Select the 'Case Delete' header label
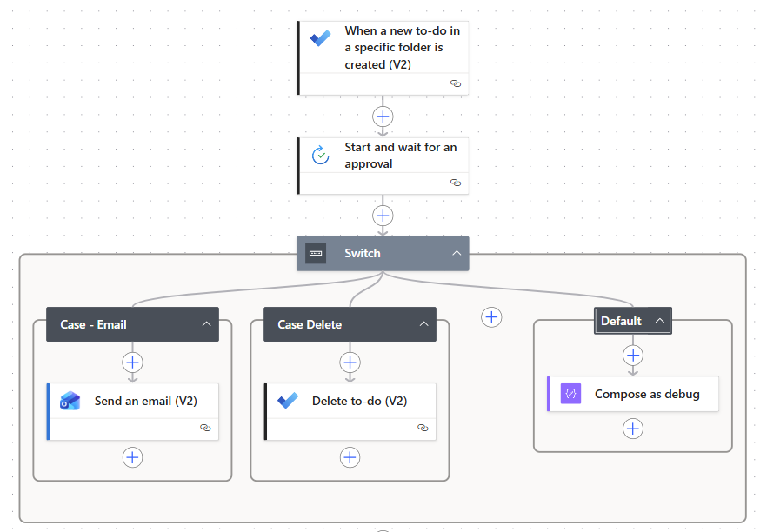Screen dimensions: 760x532 click(310, 324)
